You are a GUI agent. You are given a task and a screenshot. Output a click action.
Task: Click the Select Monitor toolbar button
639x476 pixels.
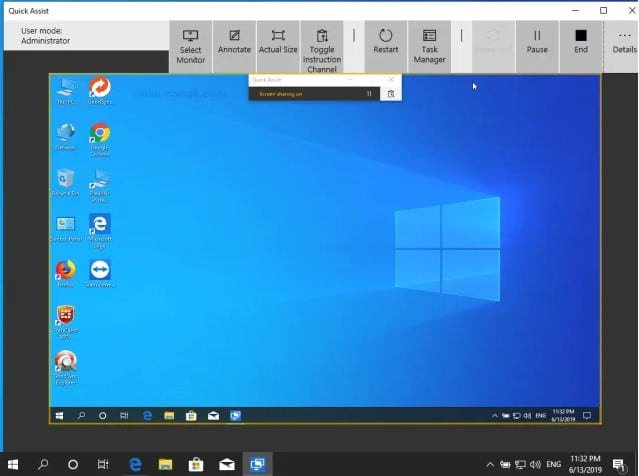190,46
